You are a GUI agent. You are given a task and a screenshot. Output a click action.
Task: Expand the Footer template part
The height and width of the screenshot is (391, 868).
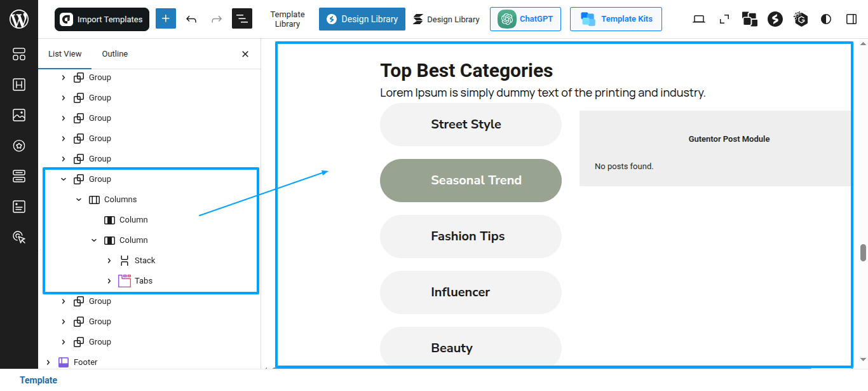pos(48,362)
